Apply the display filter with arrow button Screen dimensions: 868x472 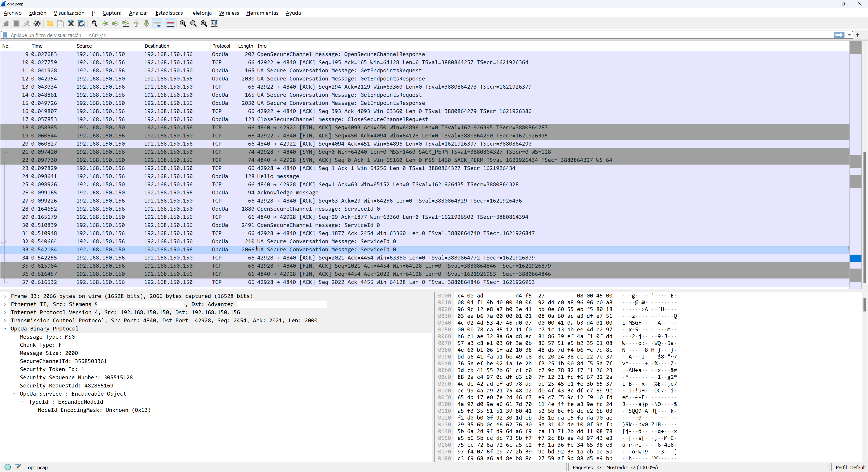click(x=839, y=35)
